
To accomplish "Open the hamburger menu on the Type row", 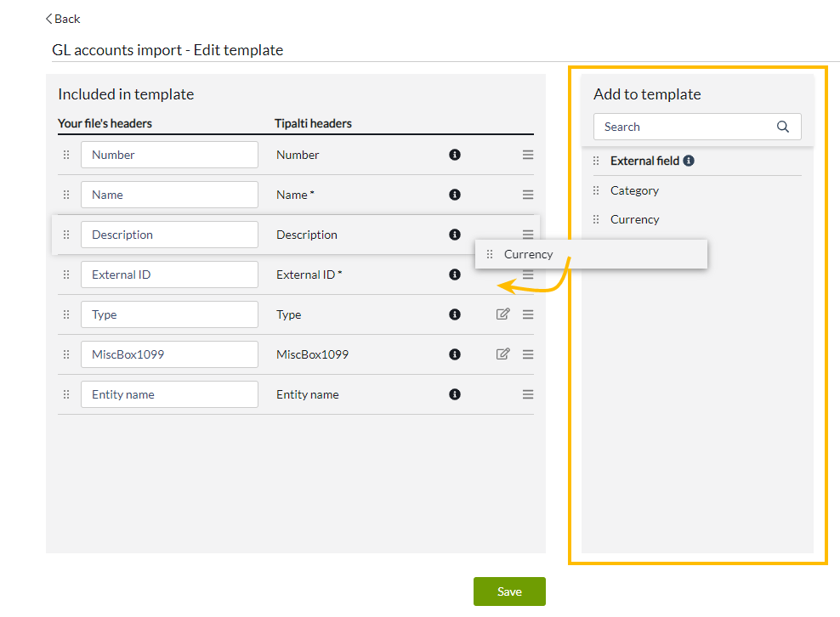I will click(528, 314).
